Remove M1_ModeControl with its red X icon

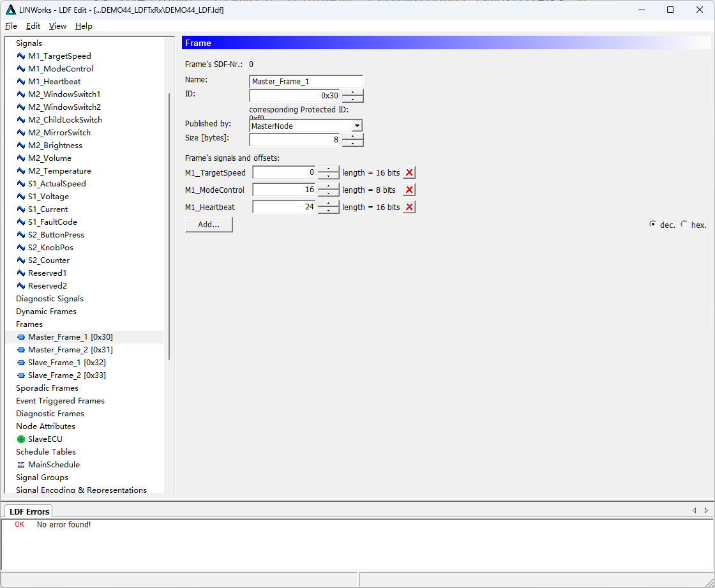click(409, 190)
